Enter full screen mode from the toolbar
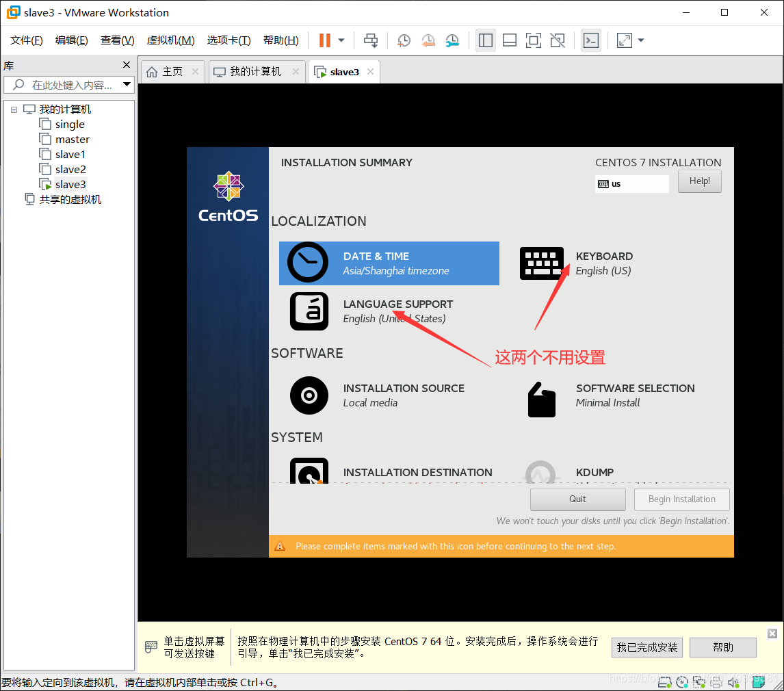 tap(534, 40)
